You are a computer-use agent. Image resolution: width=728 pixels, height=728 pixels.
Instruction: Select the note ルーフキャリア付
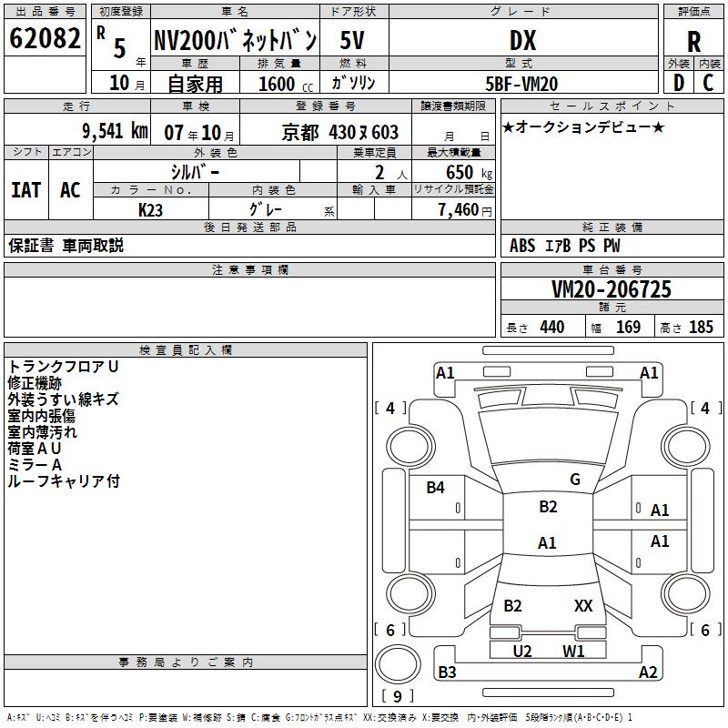point(64,481)
